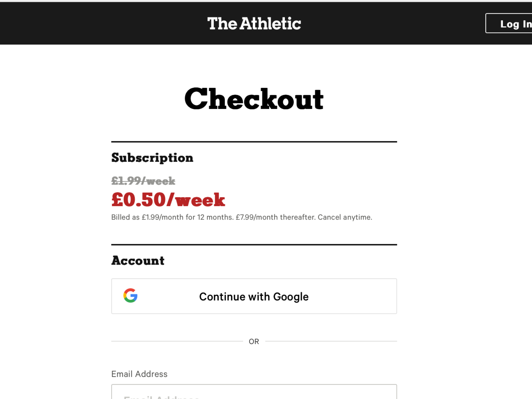Click the divider line above Subscription

254,142
